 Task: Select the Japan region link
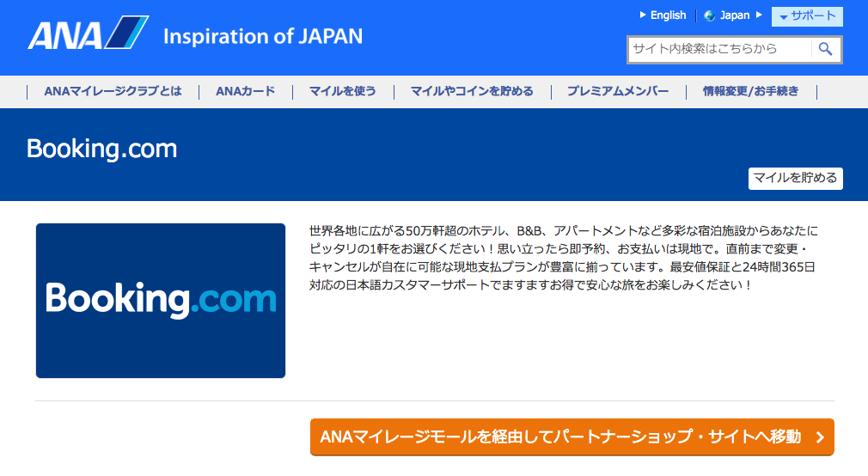pyautogui.click(x=735, y=15)
